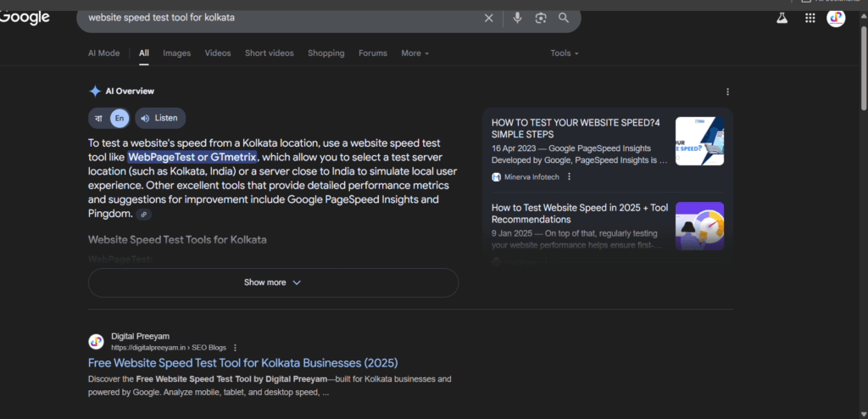This screenshot has width=868, height=419.
Task: Clear the search box text
Action: [x=488, y=18]
